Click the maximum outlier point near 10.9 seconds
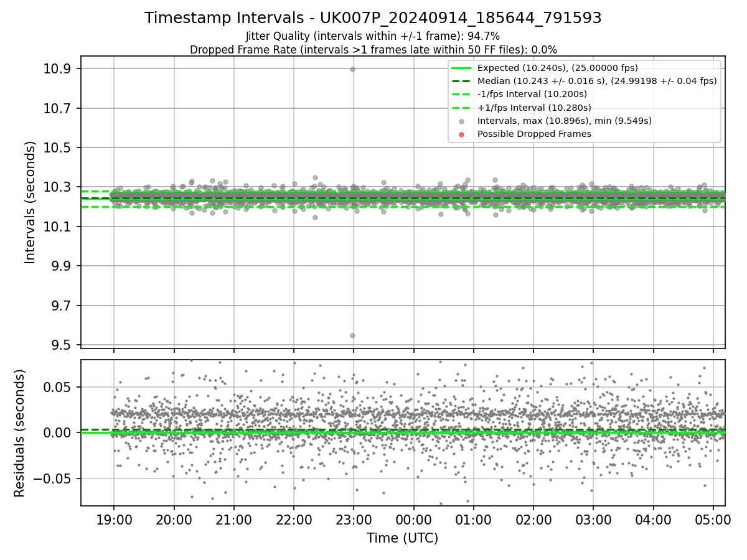This screenshot has width=747, height=560. (352, 69)
